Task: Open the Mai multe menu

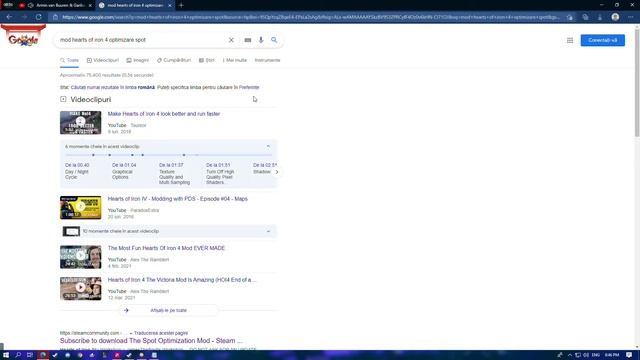Action: point(235,60)
